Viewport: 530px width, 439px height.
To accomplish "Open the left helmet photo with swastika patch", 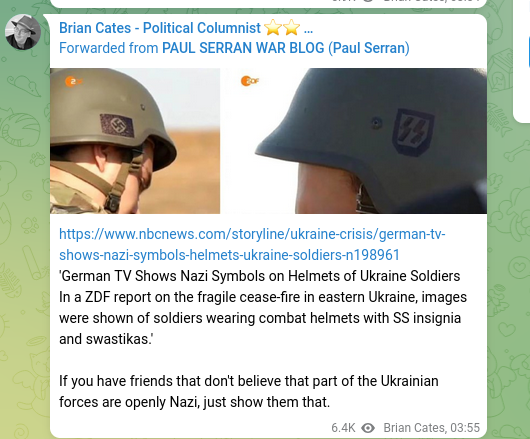I will [x=135, y=141].
